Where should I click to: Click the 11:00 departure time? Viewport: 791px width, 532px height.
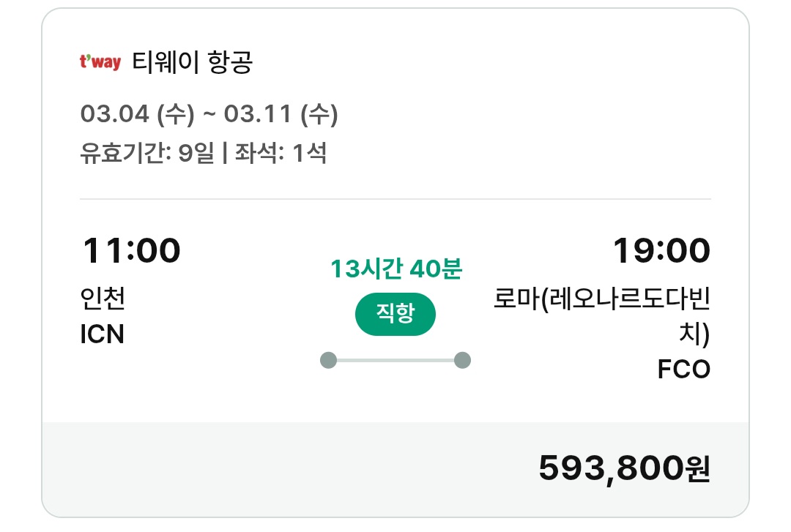[131, 251]
